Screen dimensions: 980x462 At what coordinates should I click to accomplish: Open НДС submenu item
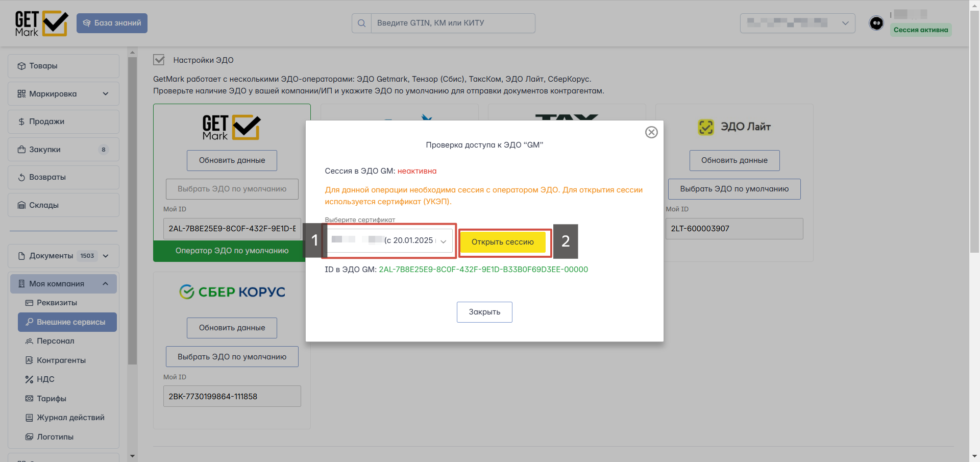click(45, 379)
